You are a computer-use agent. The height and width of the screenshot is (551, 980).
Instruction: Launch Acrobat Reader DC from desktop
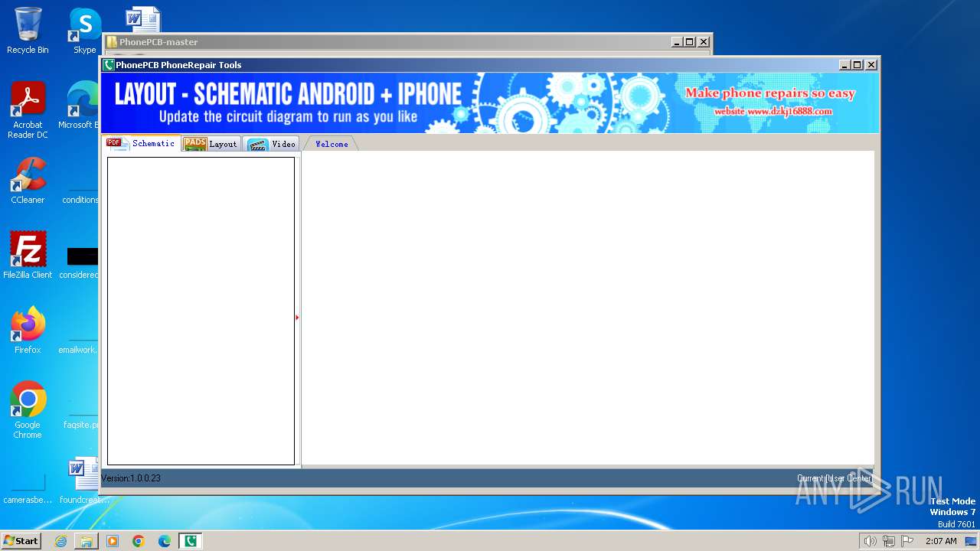(x=28, y=110)
